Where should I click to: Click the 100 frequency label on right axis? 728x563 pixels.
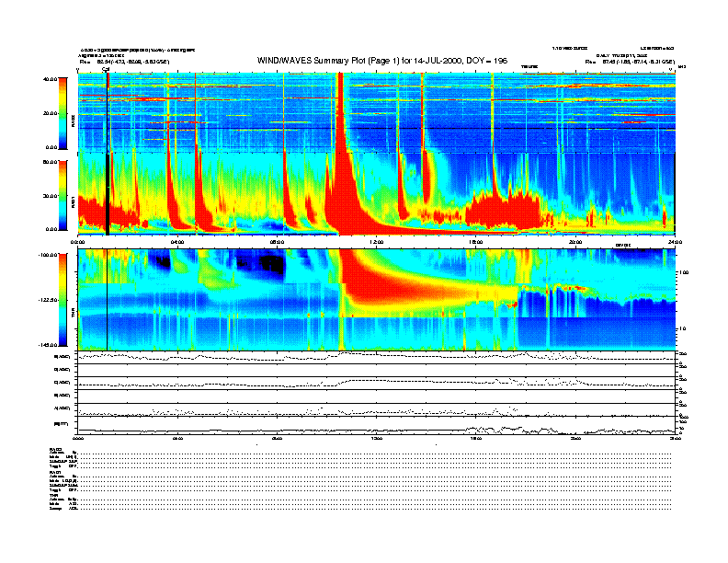coord(685,272)
